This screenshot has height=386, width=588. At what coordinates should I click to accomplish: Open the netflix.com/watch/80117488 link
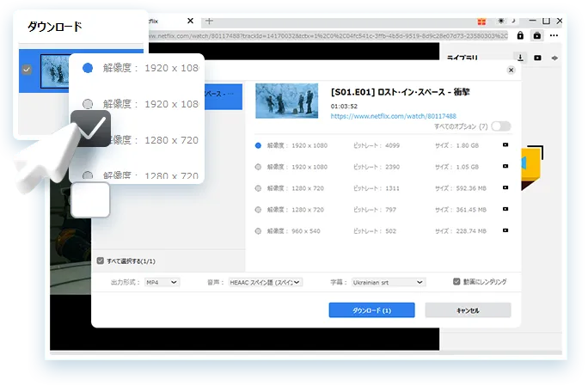click(x=394, y=116)
